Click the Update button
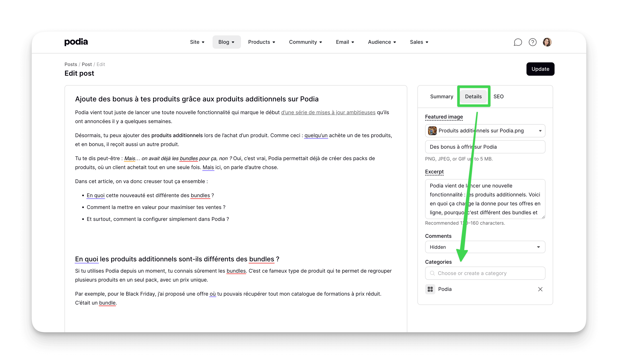Screen dimensions: 618x364 coord(540,69)
